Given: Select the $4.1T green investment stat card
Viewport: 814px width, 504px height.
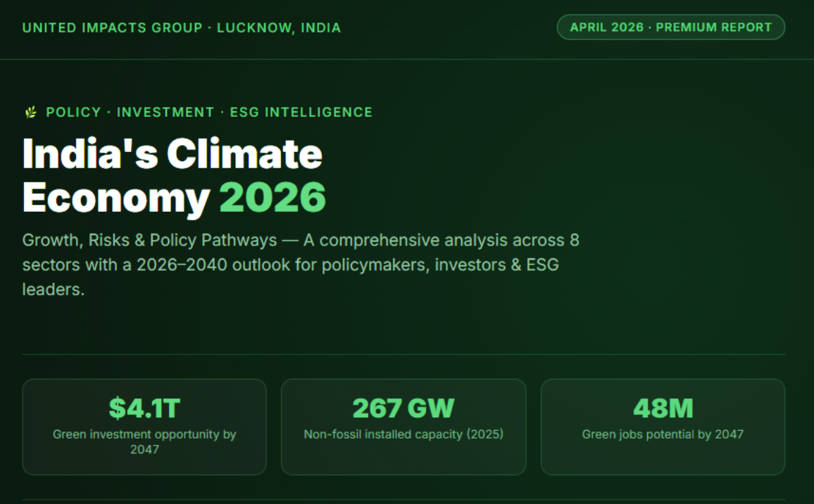Looking at the screenshot, I should tap(144, 427).
